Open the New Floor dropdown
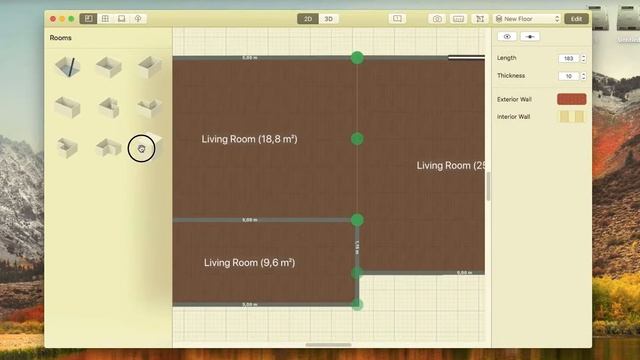The height and width of the screenshot is (360, 640). (527, 19)
